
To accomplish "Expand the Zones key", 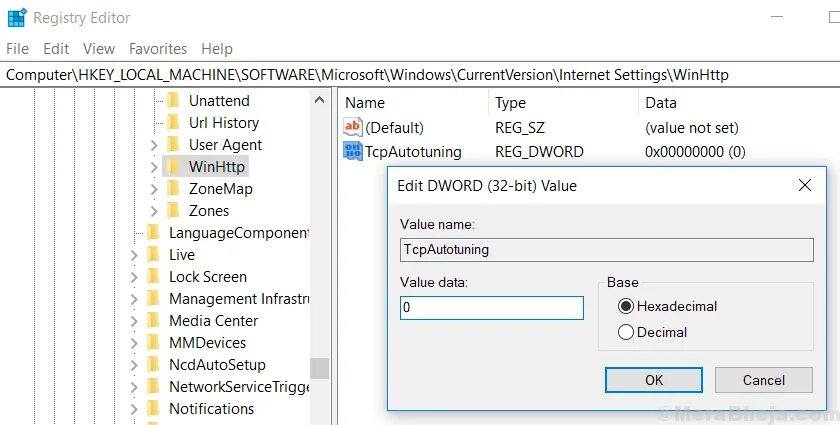I will tap(154, 211).
